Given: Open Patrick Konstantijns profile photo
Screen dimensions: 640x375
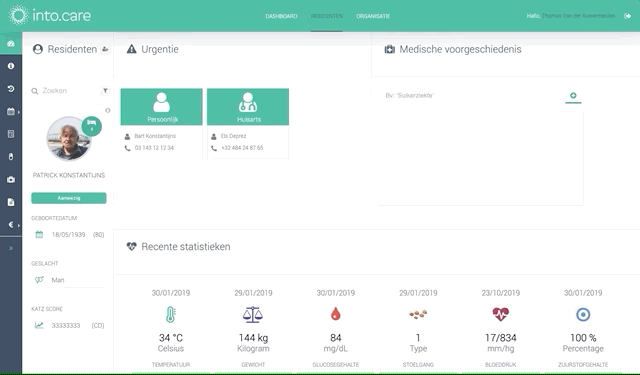Looking at the screenshot, I should [x=69, y=139].
